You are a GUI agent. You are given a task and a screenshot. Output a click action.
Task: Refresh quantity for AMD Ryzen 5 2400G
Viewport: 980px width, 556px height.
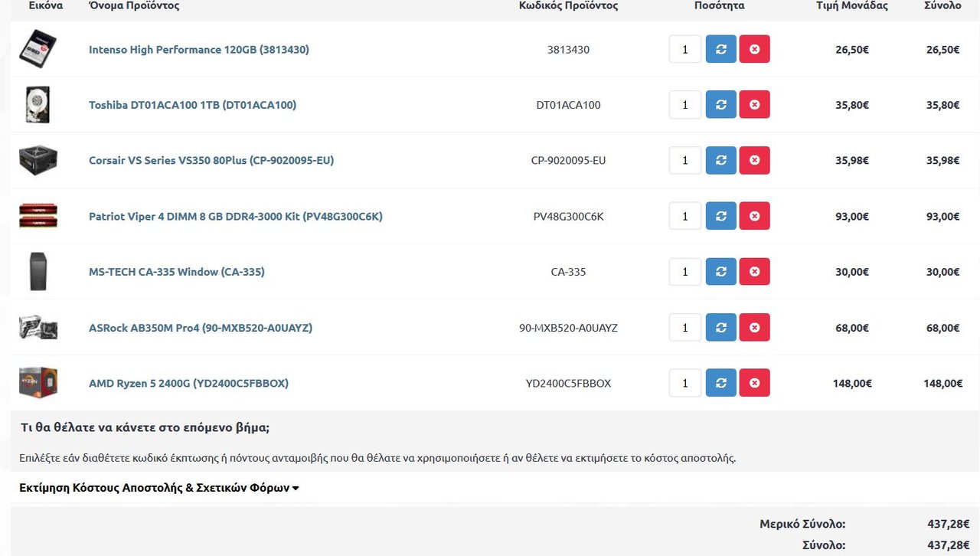(720, 383)
